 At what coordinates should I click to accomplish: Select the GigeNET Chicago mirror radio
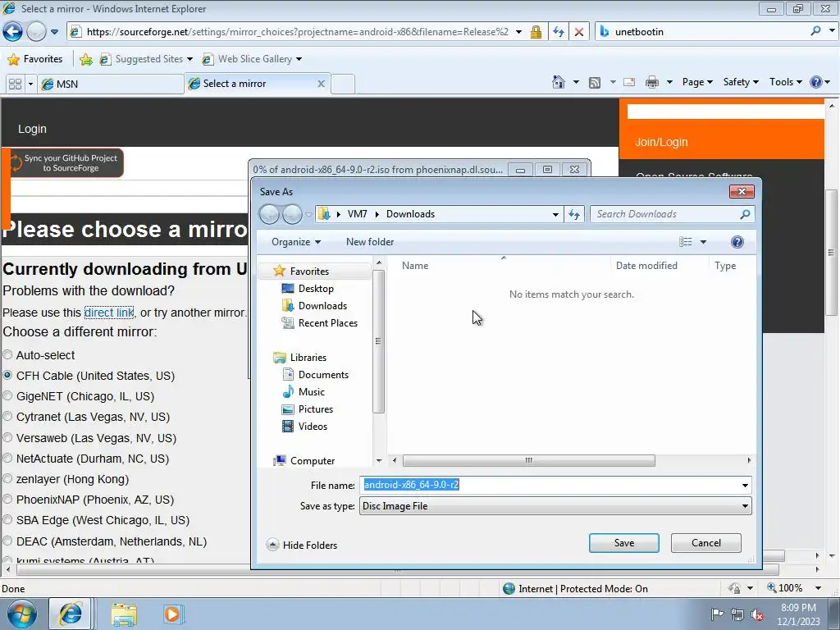(7, 396)
